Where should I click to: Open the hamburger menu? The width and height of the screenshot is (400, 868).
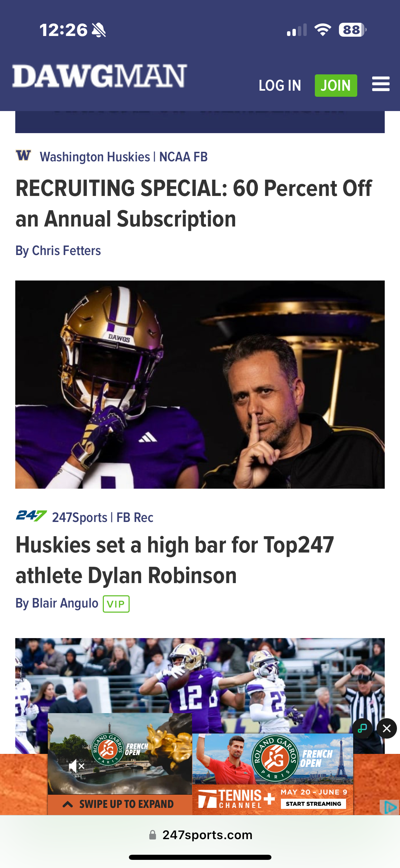point(380,84)
